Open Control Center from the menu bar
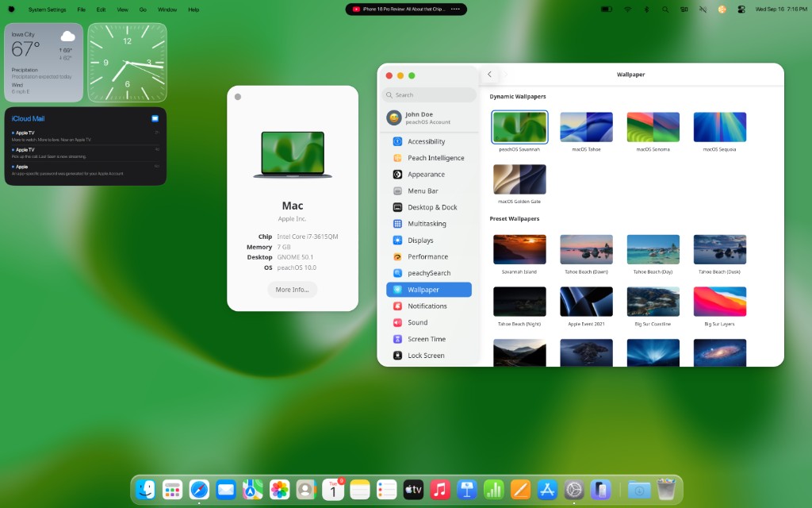 click(741, 10)
